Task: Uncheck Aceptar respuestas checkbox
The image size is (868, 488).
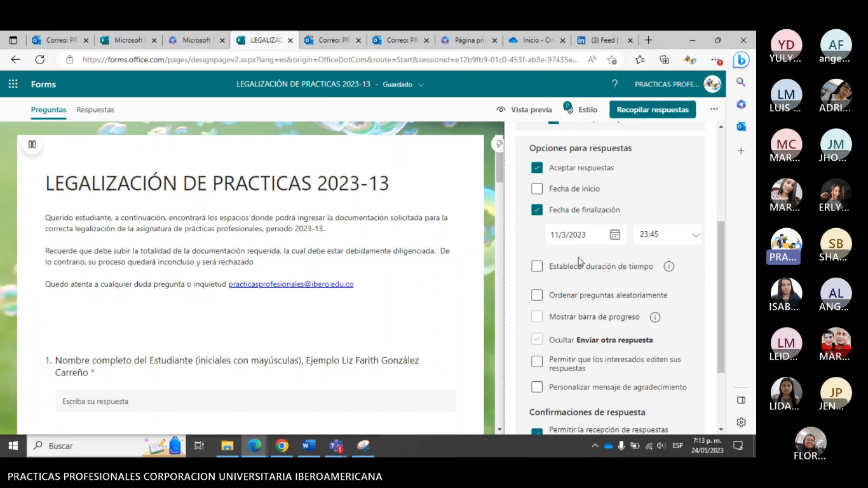Action: tap(537, 168)
